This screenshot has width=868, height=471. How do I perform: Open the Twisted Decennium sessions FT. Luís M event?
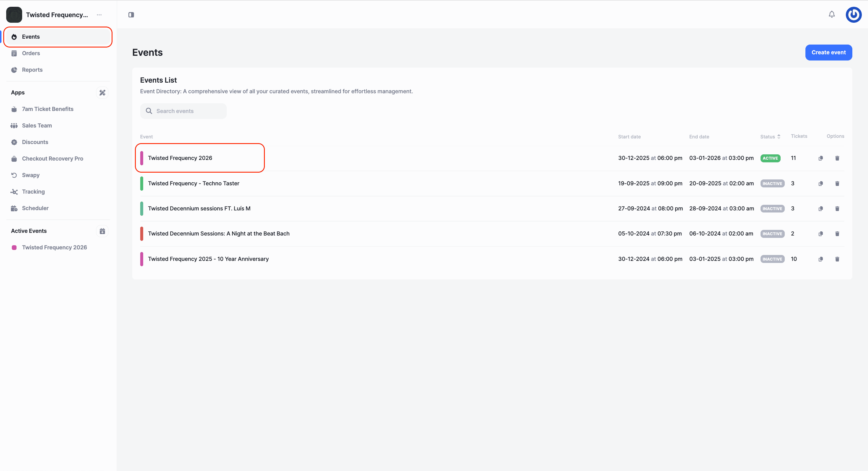199,209
